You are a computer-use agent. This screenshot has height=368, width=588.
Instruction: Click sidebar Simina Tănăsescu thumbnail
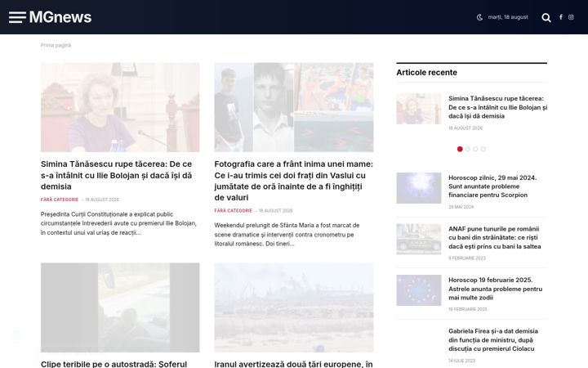pos(419,109)
